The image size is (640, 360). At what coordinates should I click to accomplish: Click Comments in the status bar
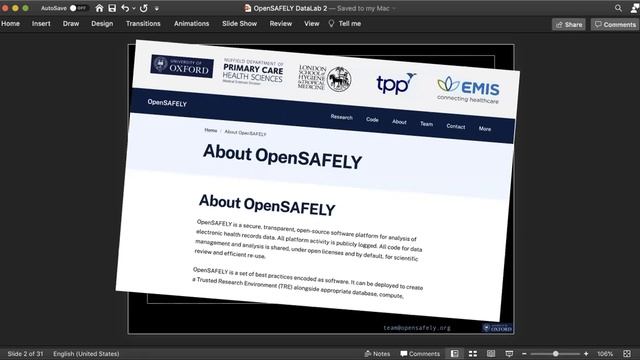[x=420, y=354]
